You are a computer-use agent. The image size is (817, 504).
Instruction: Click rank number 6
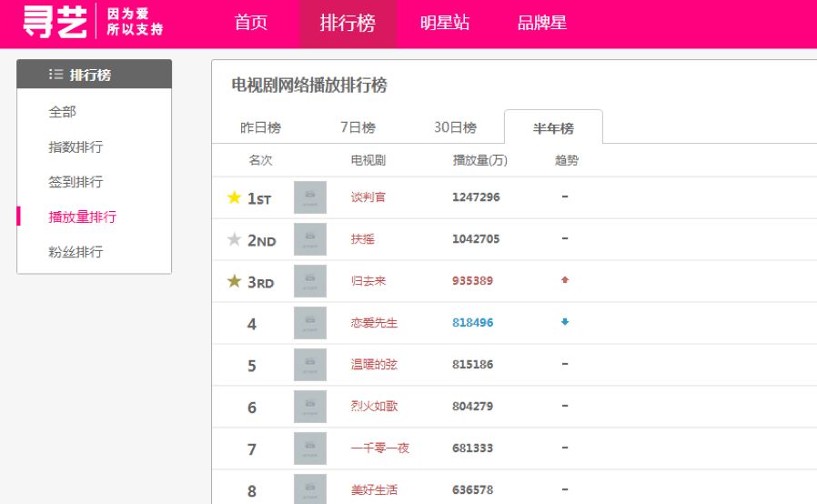point(252,408)
